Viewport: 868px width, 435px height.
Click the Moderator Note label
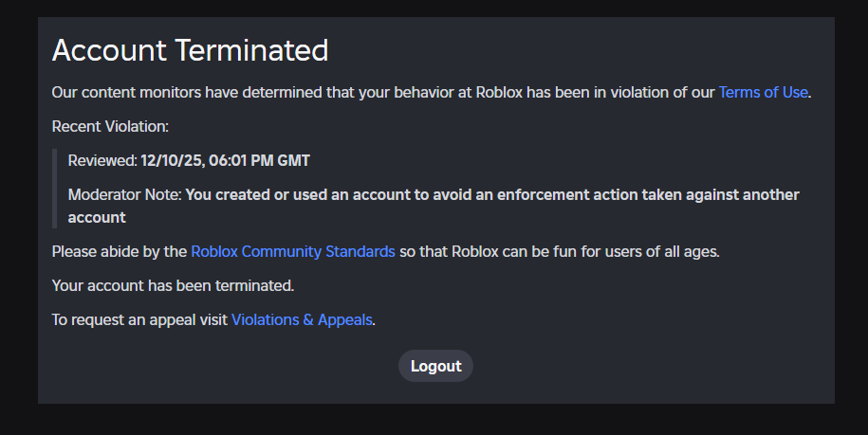click(x=123, y=195)
